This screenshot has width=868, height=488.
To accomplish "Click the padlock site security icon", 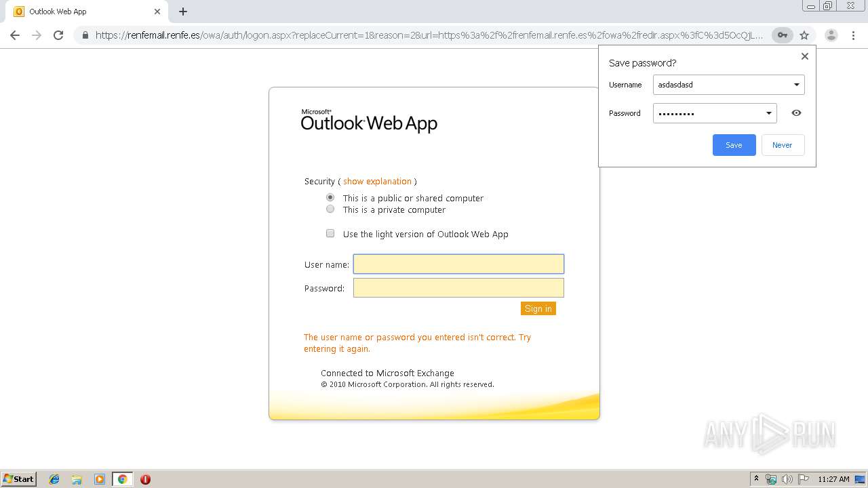I will coord(85,35).
